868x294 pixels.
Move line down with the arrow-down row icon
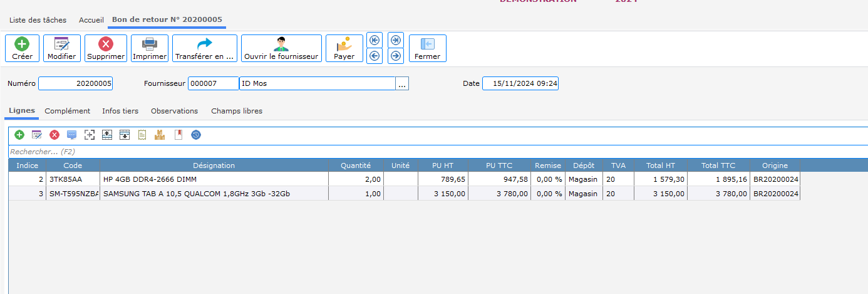pos(125,135)
